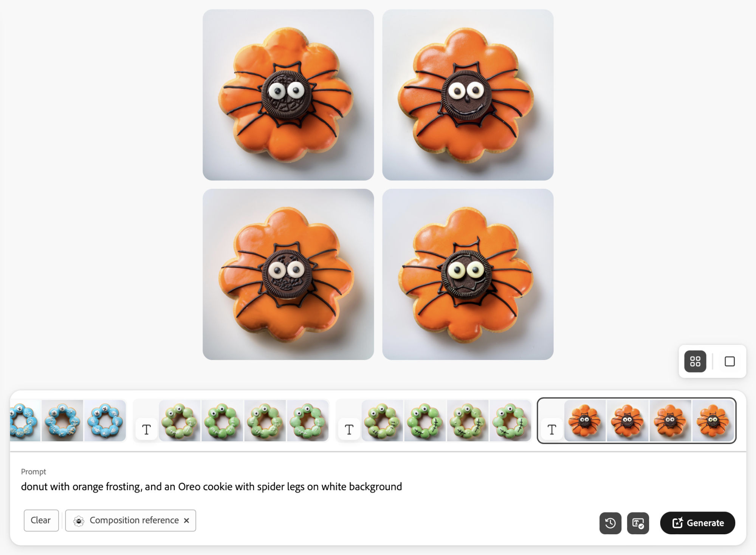Select first orange donut history thumbnail
Viewport: 756px width, 555px height.
(x=585, y=421)
